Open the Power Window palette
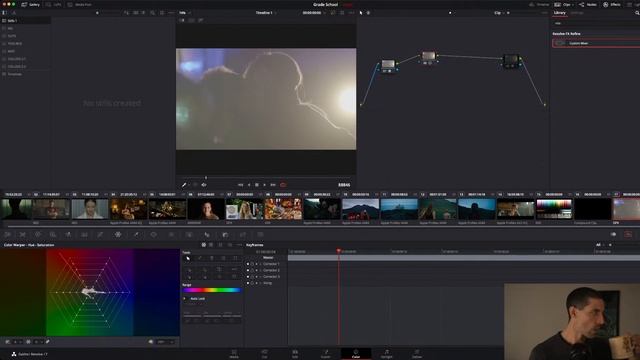Viewport: 640px width, 360px height. pos(153,235)
